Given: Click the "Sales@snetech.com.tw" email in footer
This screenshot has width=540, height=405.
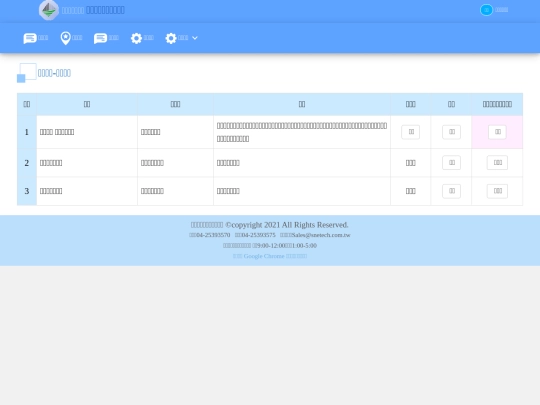Looking at the screenshot, I should [x=321, y=235].
